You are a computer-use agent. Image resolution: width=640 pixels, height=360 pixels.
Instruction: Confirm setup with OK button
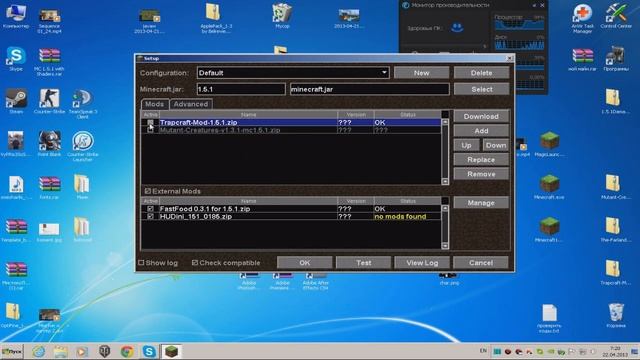[304, 263]
